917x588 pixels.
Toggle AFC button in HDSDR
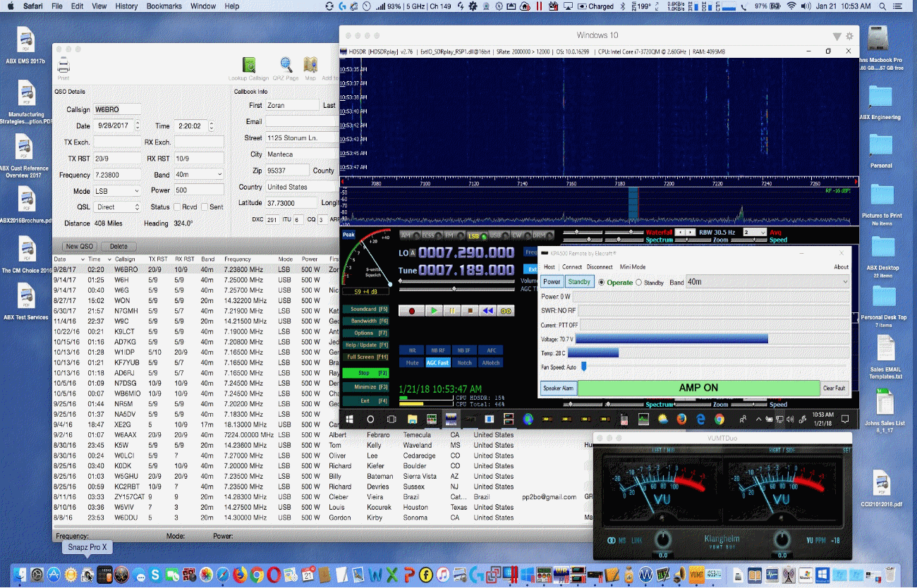tap(490, 350)
